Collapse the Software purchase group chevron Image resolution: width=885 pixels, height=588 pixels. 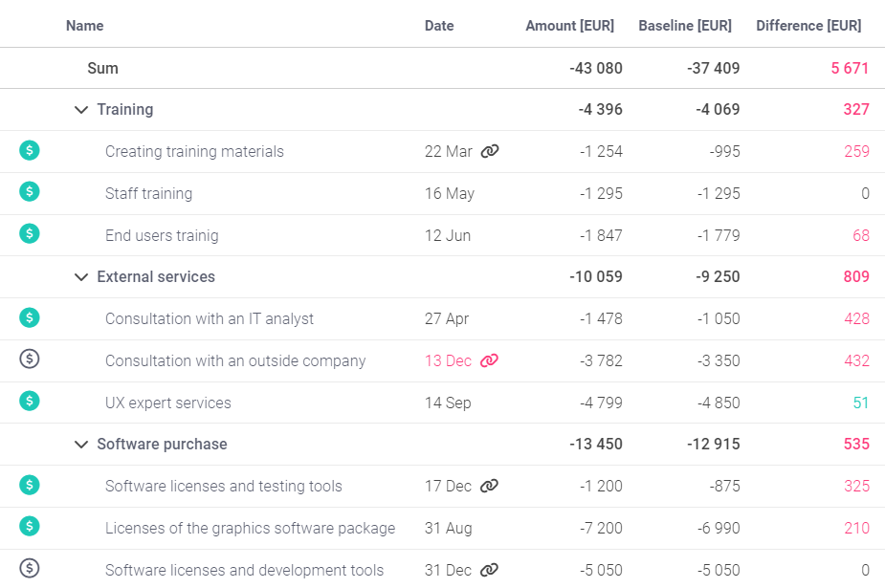click(81, 445)
